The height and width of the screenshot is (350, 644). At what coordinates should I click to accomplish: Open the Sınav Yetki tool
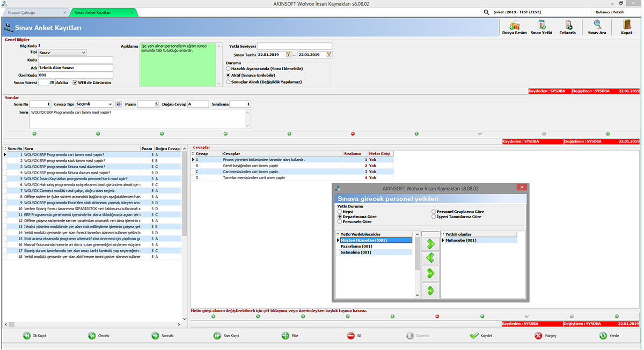click(541, 27)
